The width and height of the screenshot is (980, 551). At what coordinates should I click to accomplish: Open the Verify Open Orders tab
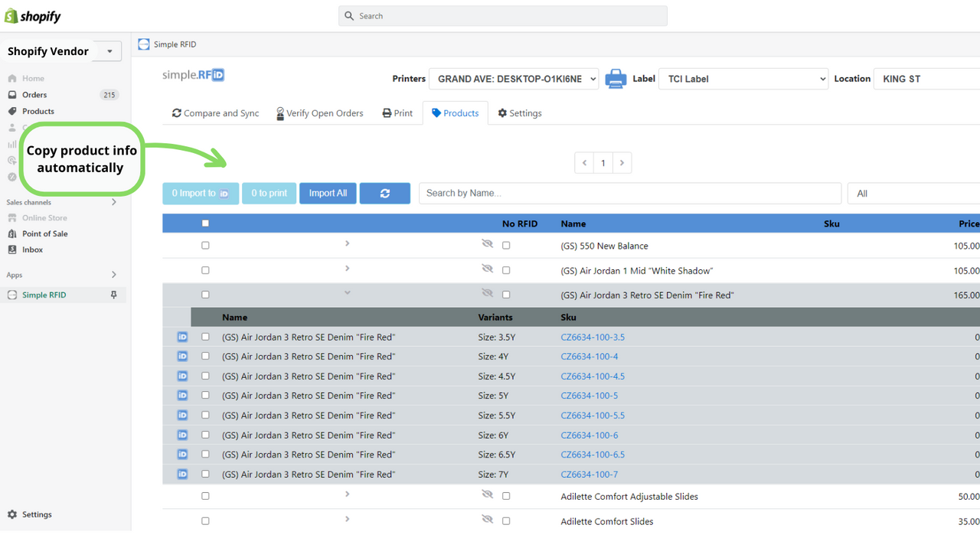pyautogui.click(x=319, y=113)
